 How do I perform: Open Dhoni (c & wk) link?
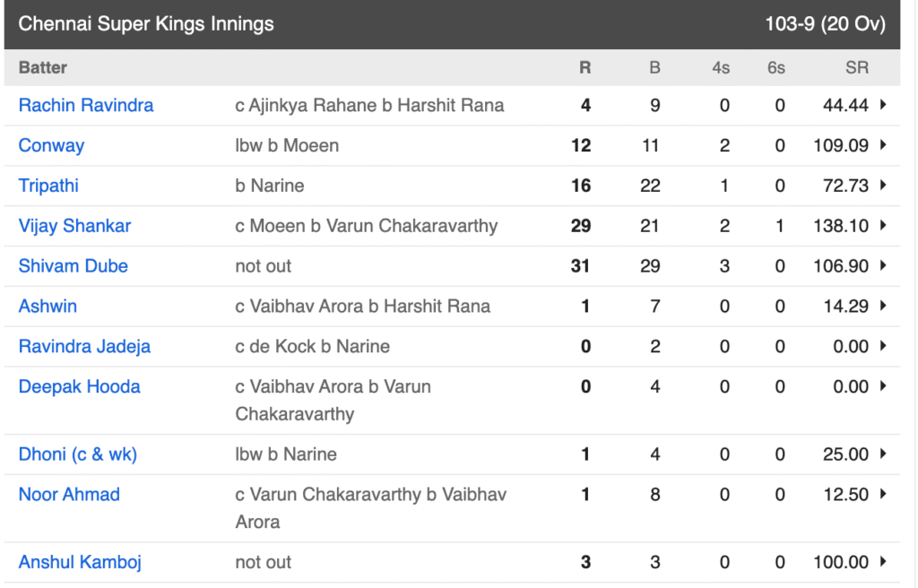[x=78, y=454]
